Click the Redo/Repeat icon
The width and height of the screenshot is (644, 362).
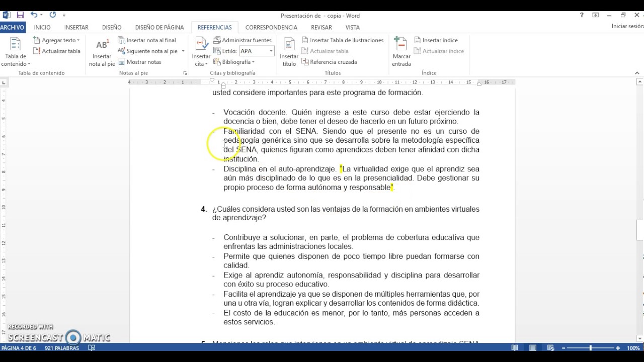(x=52, y=15)
